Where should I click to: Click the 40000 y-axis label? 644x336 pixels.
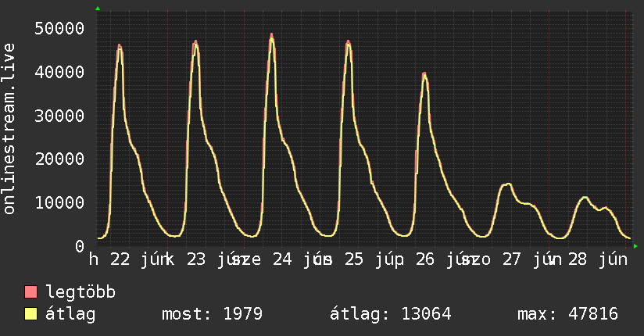pyautogui.click(x=59, y=73)
